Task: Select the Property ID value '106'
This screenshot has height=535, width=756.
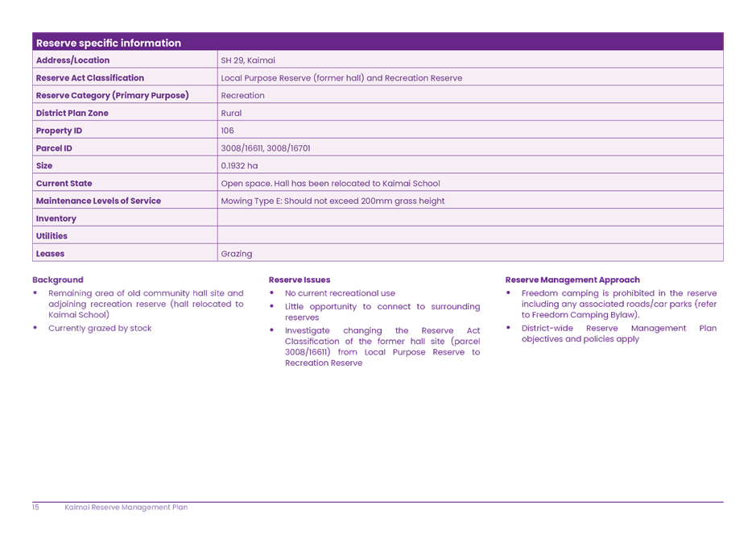Action: point(228,131)
